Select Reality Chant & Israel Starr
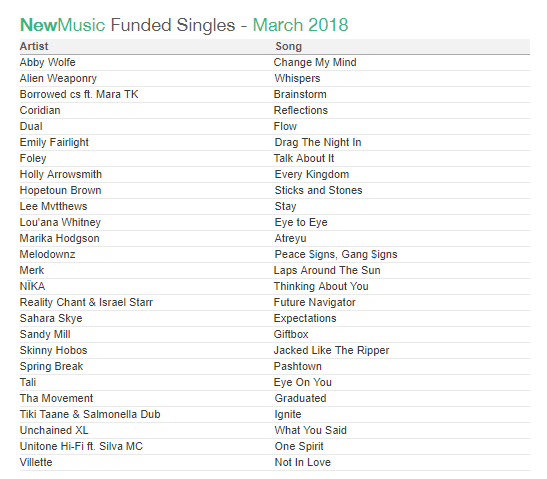Image resolution: width=547 pixels, height=479 pixels. [86, 302]
